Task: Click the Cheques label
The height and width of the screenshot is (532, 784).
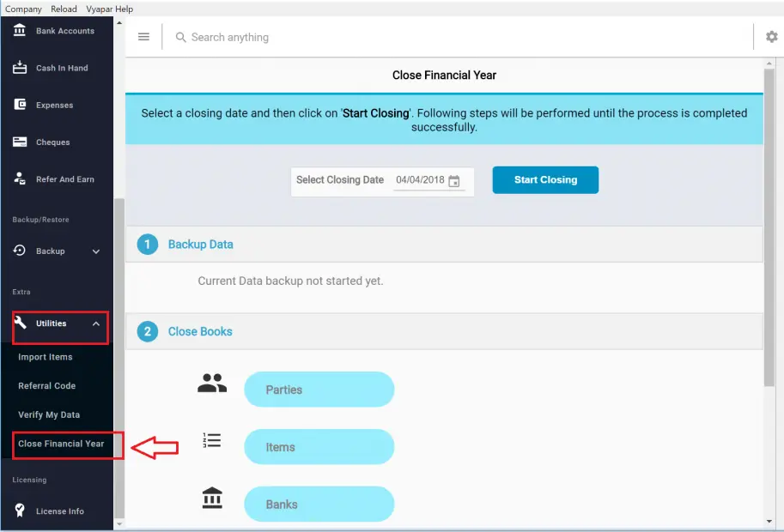Action: (x=53, y=142)
